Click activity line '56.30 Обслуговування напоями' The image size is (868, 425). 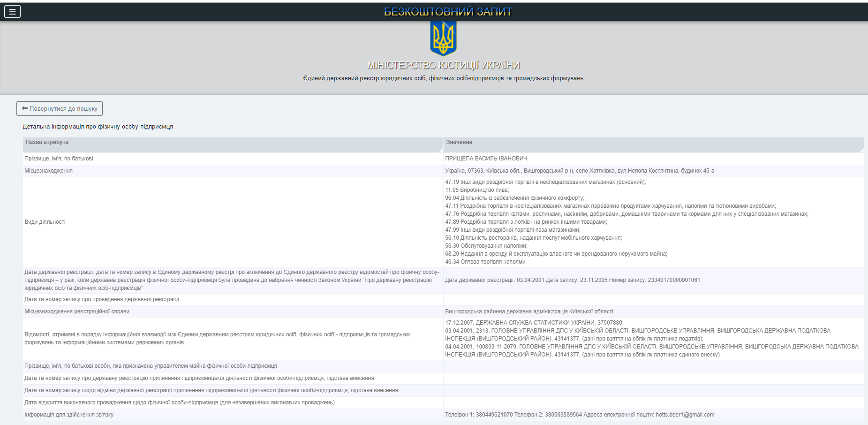pos(486,246)
